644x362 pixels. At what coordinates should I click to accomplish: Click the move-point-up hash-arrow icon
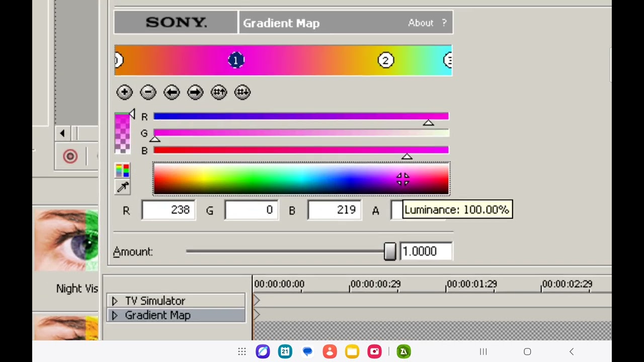219,92
